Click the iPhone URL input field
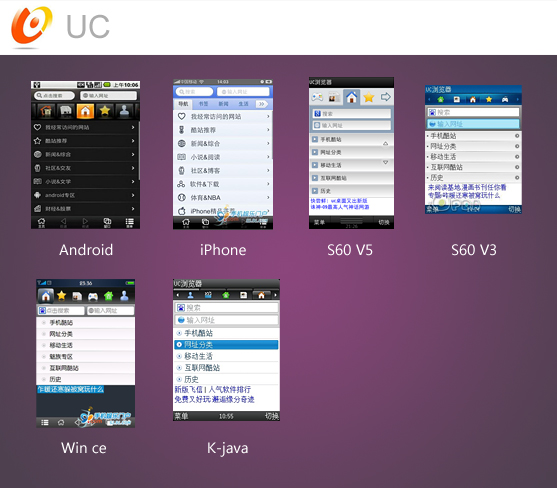 243,92
